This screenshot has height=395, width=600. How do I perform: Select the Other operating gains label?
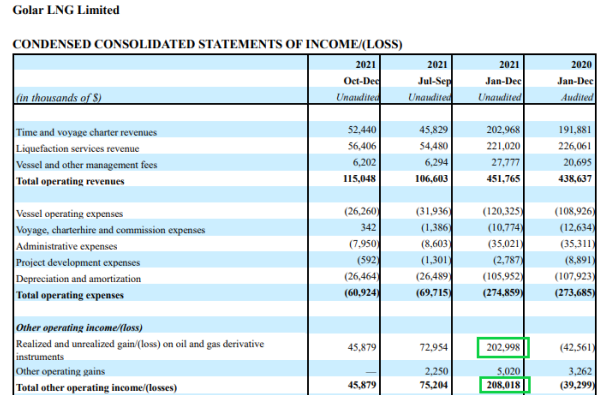pyautogui.click(x=60, y=371)
